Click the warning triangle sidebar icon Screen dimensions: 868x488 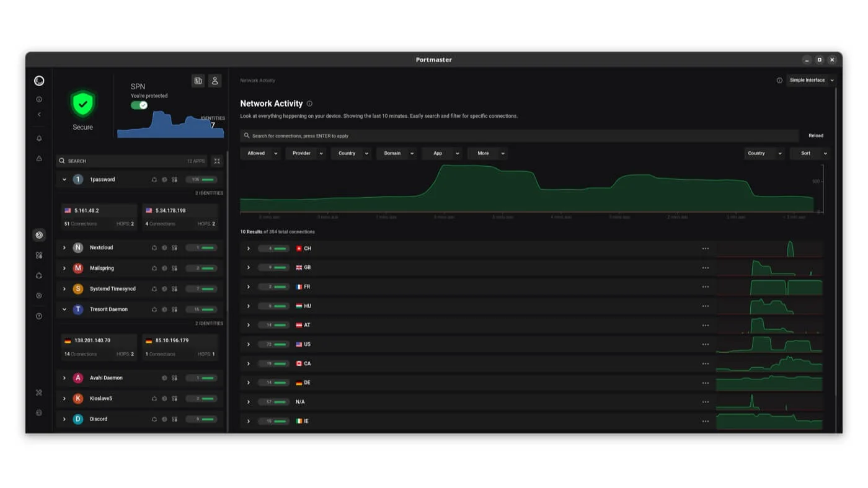39,159
